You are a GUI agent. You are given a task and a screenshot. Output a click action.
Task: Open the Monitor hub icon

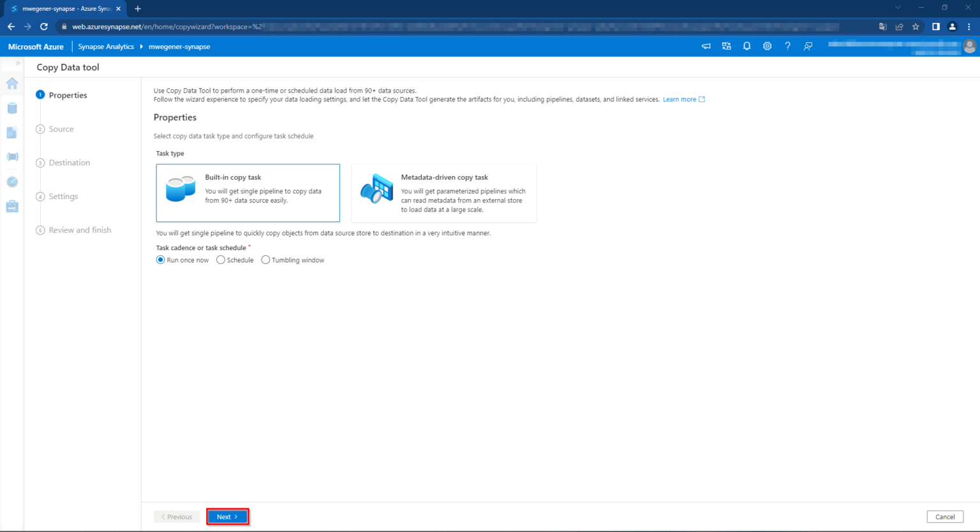11,182
